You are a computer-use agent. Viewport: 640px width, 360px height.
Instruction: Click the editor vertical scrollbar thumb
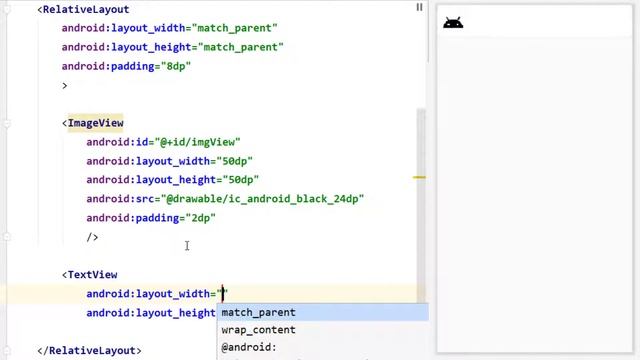[421, 206]
